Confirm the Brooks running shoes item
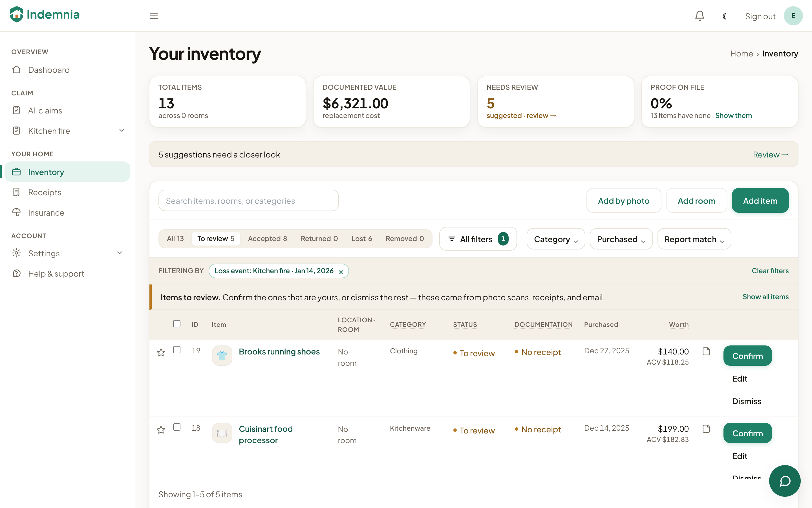The image size is (812, 508). coord(748,356)
